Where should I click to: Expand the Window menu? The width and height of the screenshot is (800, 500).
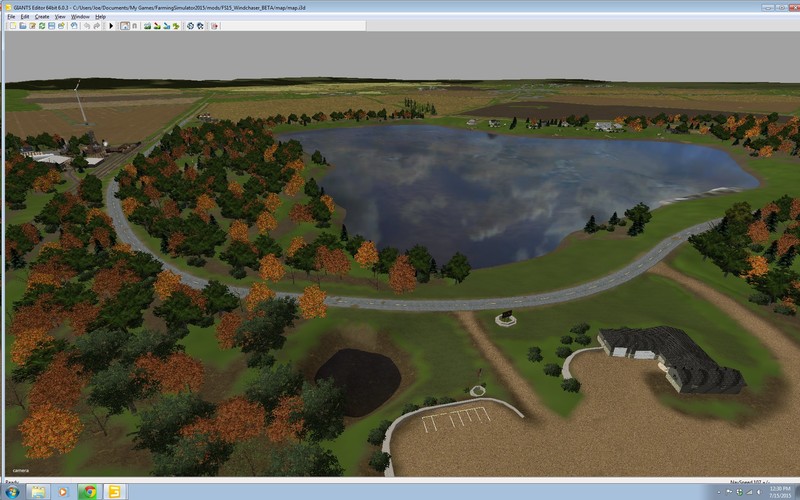[80, 17]
